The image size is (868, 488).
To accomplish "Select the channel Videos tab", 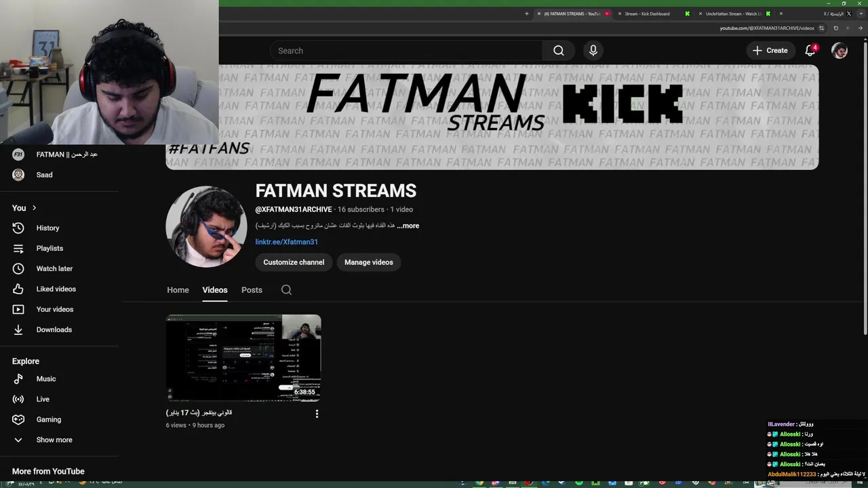I will [215, 290].
